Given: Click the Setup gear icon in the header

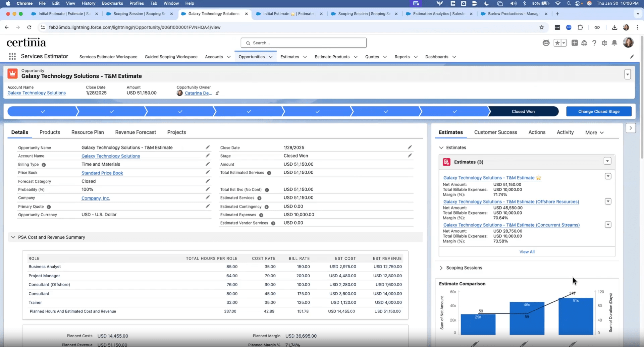Looking at the screenshot, I should coord(604,43).
